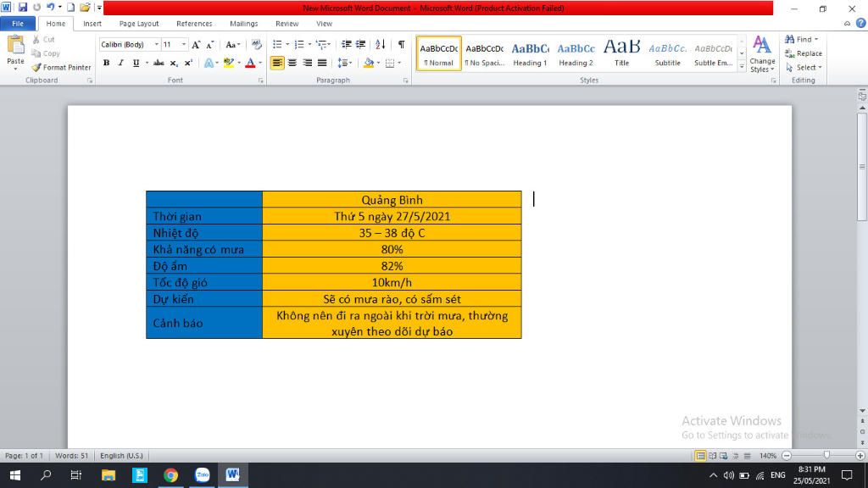Click the word count in status bar
The height and width of the screenshot is (488, 868).
(71, 455)
